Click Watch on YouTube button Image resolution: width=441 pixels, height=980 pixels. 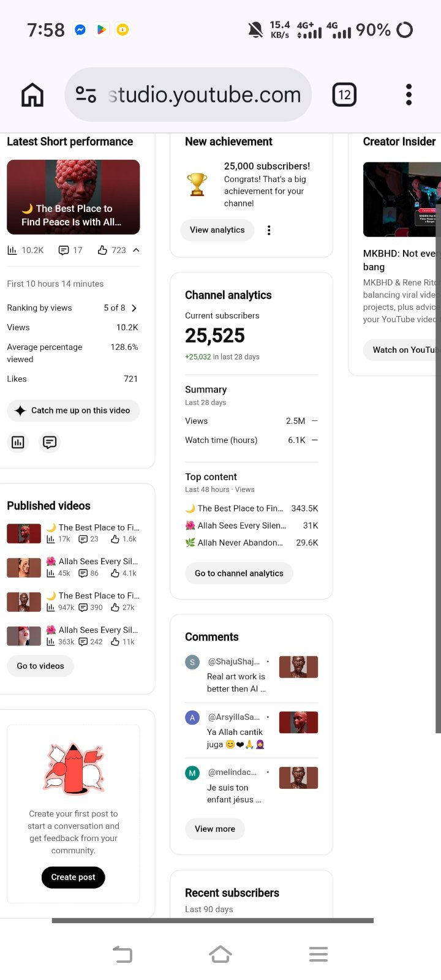pos(402,350)
